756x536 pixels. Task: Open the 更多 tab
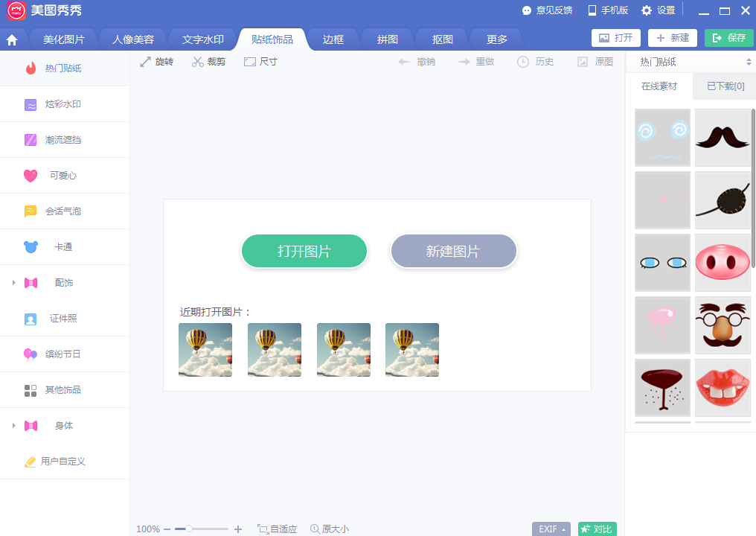point(496,39)
